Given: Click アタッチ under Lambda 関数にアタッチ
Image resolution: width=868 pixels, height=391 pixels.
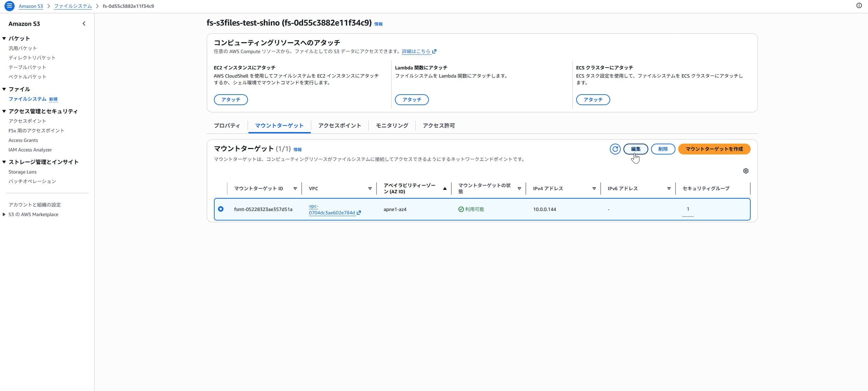Looking at the screenshot, I should point(412,100).
